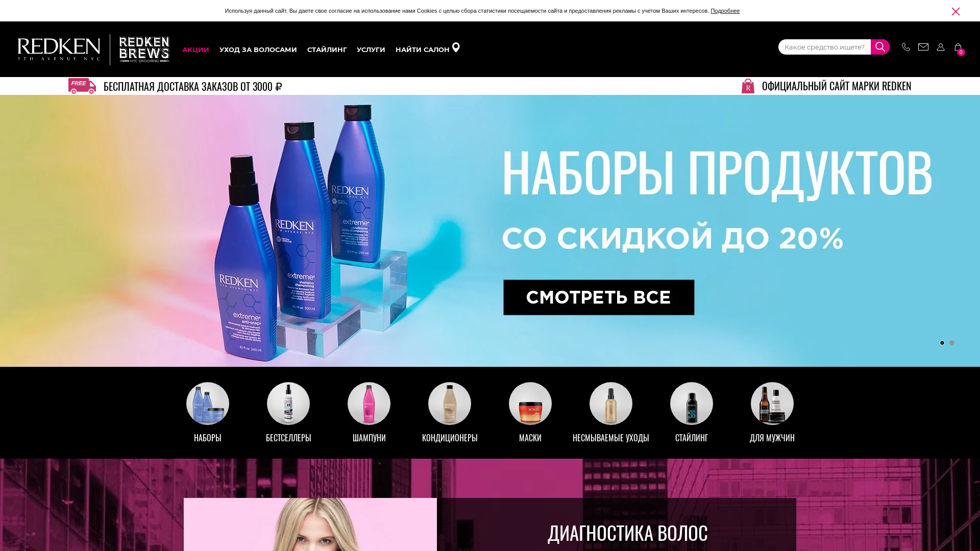Image resolution: width=980 pixels, height=551 pixels.
Task: Click the envelope email icon
Action: point(923,47)
